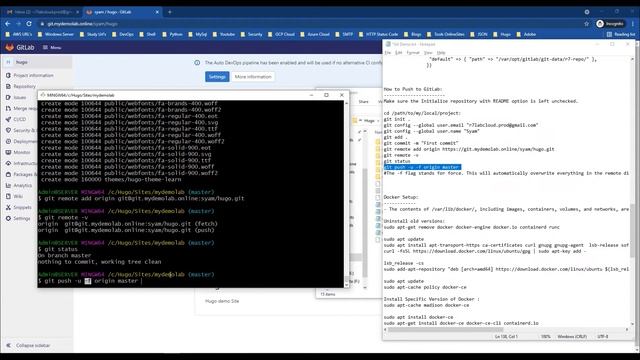Open the MySql bookmark folder
This screenshot has width=640, height=360.
(x=198, y=35)
